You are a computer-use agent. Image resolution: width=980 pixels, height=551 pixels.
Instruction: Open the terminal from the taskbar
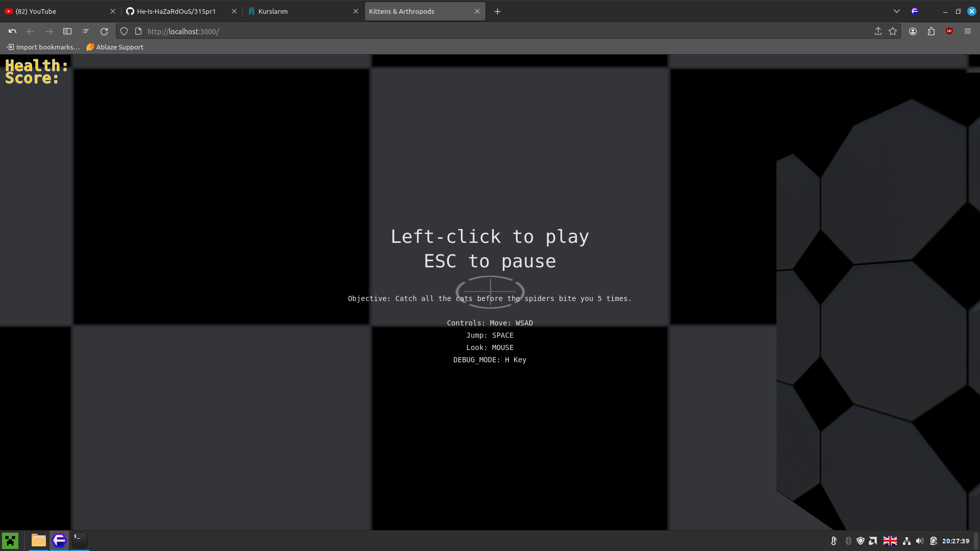[80, 540]
